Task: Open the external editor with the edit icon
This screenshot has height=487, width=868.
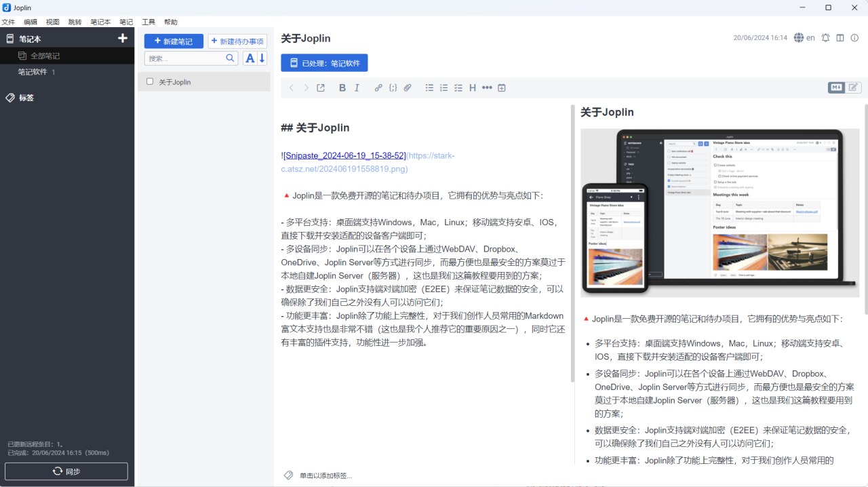Action: (x=320, y=87)
